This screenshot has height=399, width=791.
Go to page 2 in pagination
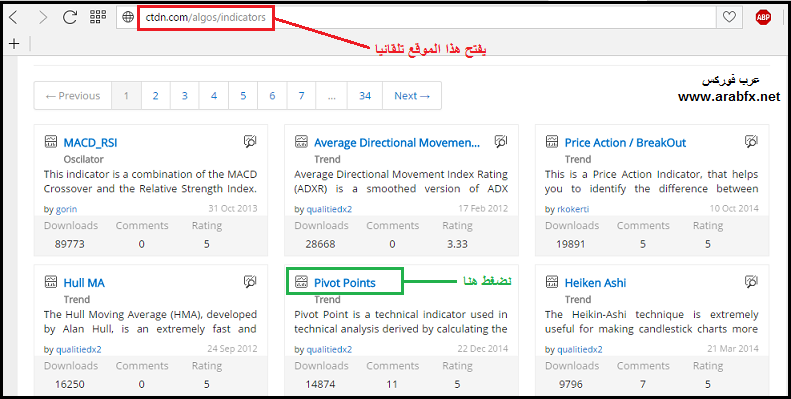point(155,95)
